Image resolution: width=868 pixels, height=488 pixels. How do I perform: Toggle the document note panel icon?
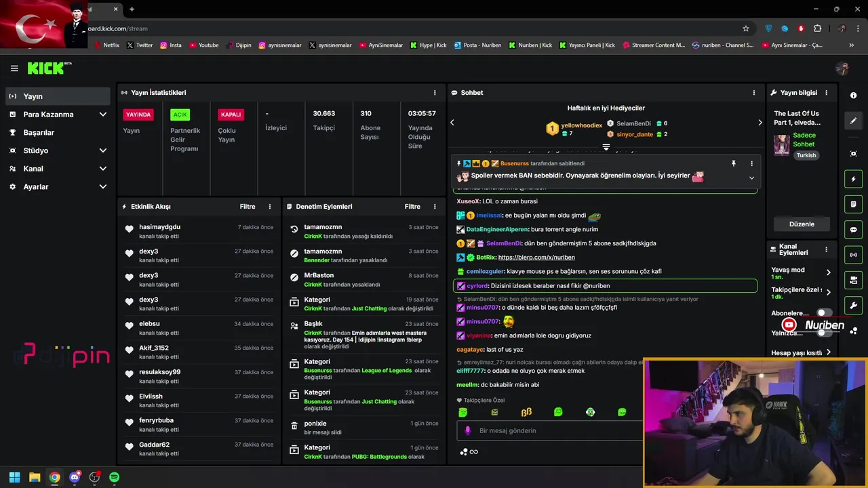[x=853, y=204]
